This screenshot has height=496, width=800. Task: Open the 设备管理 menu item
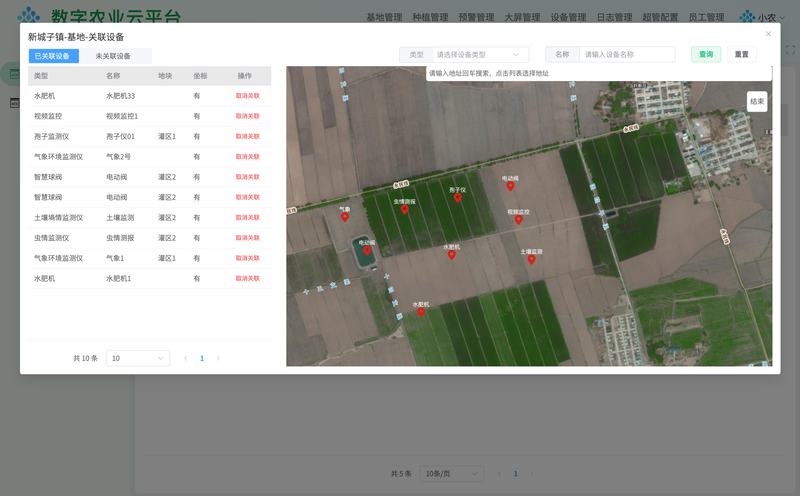point(568,17)
